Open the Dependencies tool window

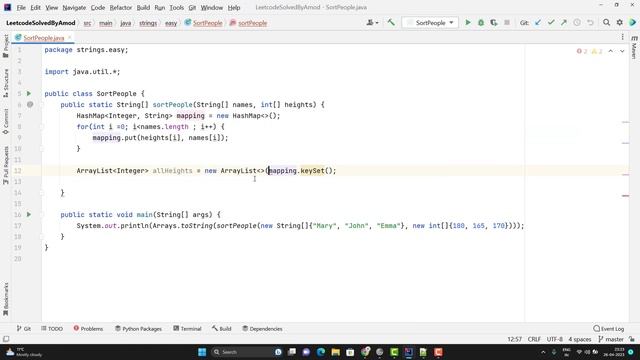262,329
